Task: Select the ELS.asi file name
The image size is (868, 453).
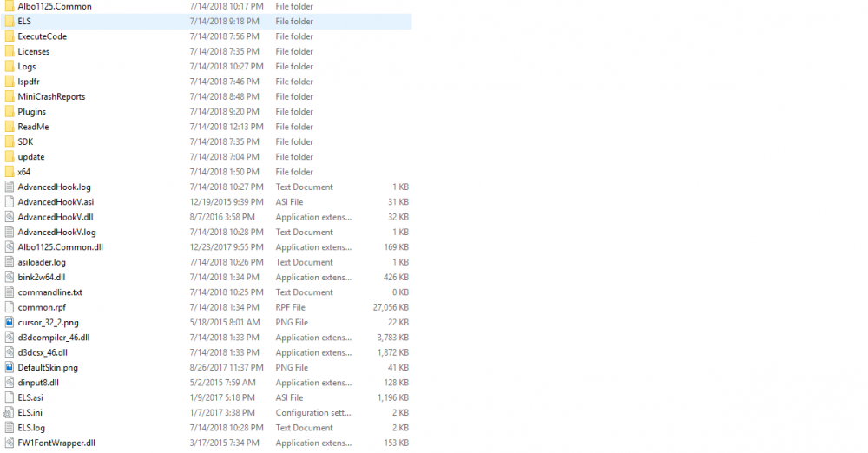Action: [x=30, y=397]
